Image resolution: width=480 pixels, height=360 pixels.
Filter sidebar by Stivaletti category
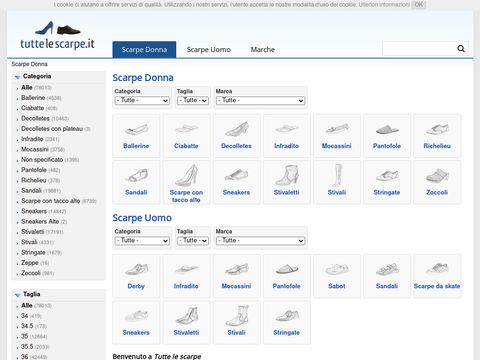tap(33, 232)
